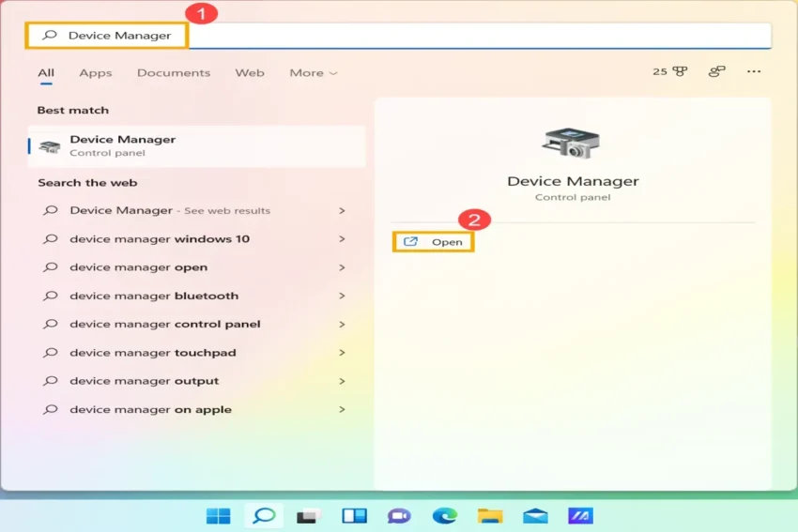
Task: Open Task View from the taskbar
Action: [308, 516]
